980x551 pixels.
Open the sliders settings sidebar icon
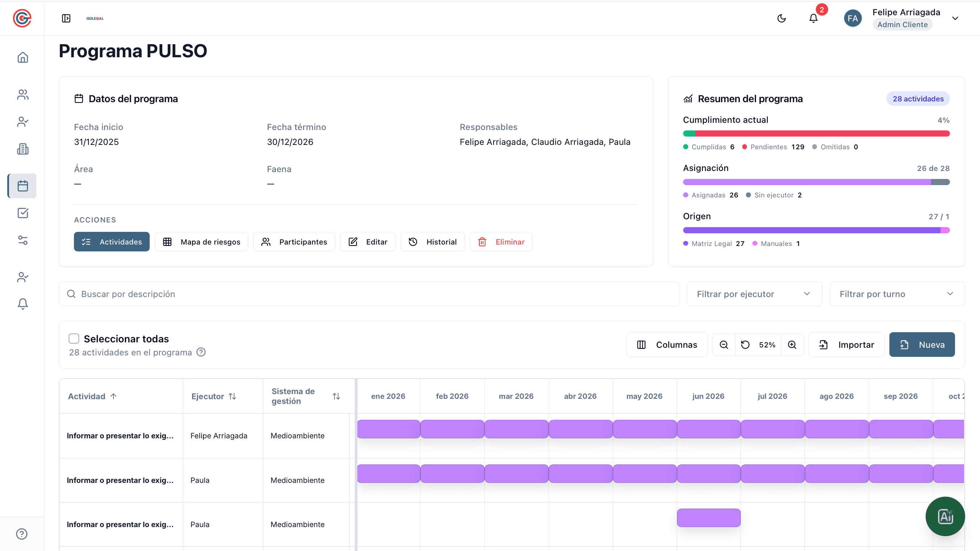pos(23,240)
